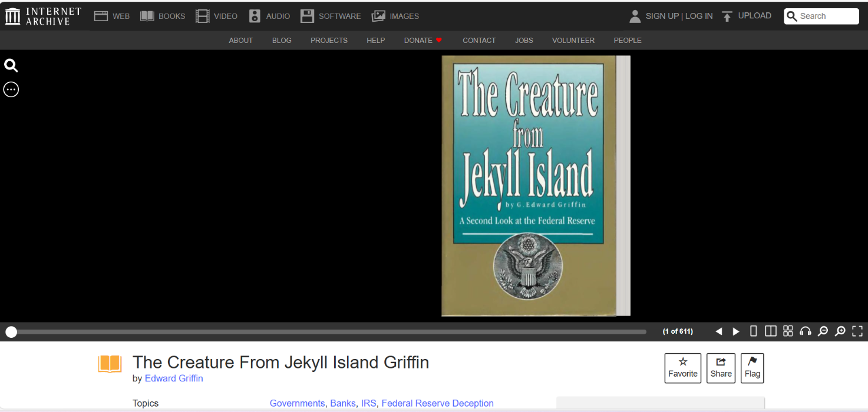The height and width of the screenshot is (412, 868).
Task: Toggle fullscreen reader mode
Action: (x=857, y=331)
